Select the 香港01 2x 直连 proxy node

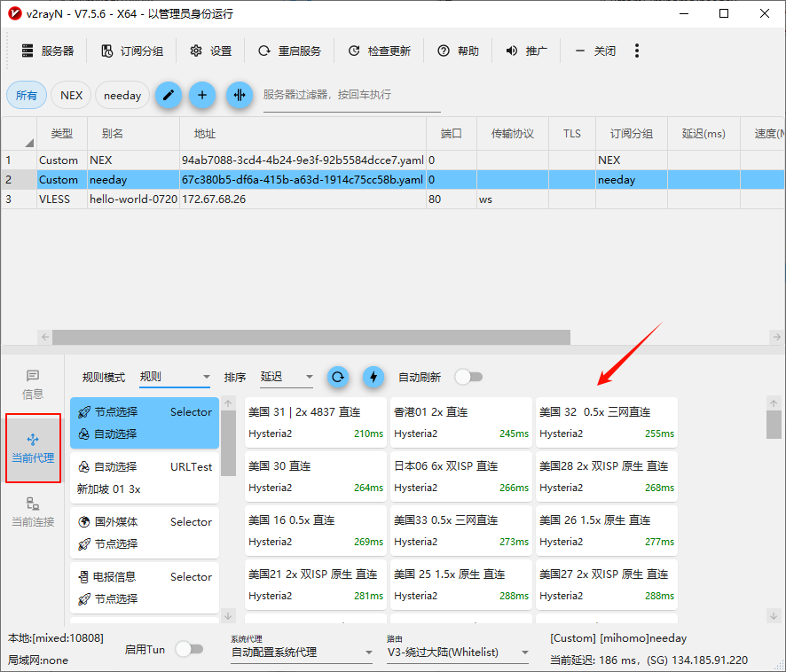[x=460, y=423]
